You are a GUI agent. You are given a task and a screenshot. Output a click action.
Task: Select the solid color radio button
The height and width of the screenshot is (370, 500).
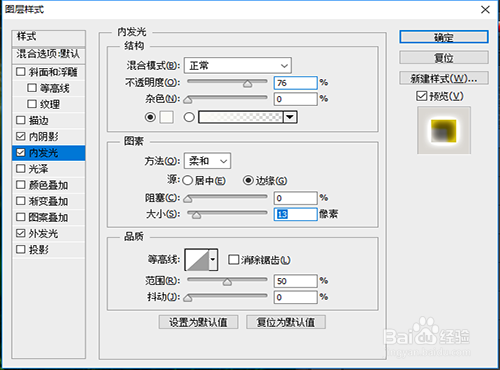pos(150,117)
